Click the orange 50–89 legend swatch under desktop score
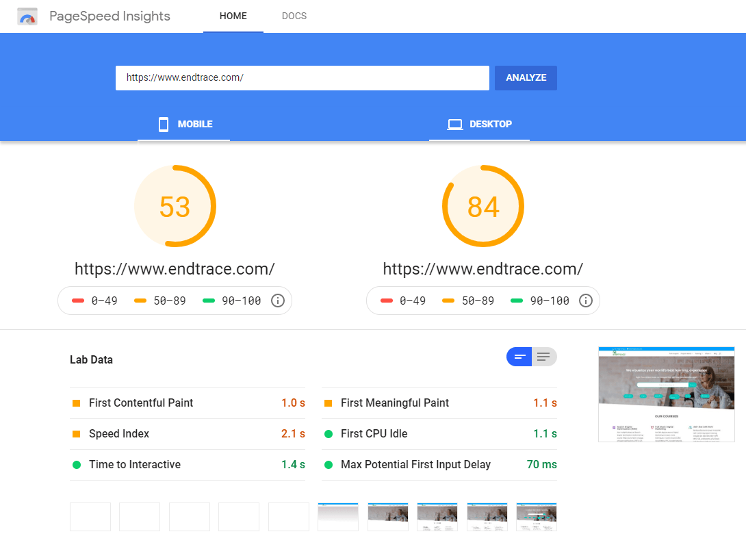The image size is (746, 560). click(x=448, y=301)
